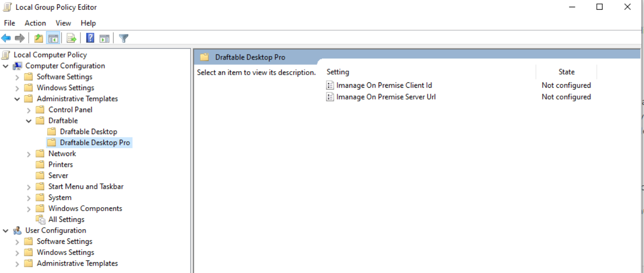Expand Administrative Templates under User Configuration

[18, 263]
